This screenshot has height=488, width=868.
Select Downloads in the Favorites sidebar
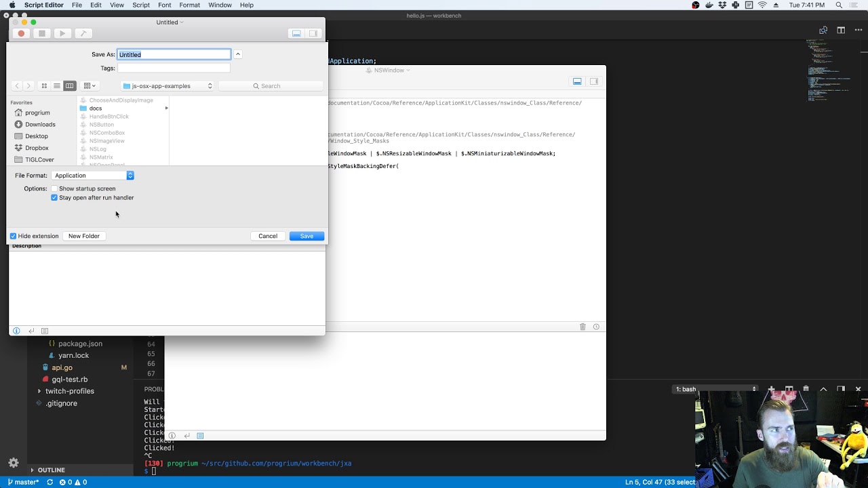pyautogui.click(x=40, y=125)
